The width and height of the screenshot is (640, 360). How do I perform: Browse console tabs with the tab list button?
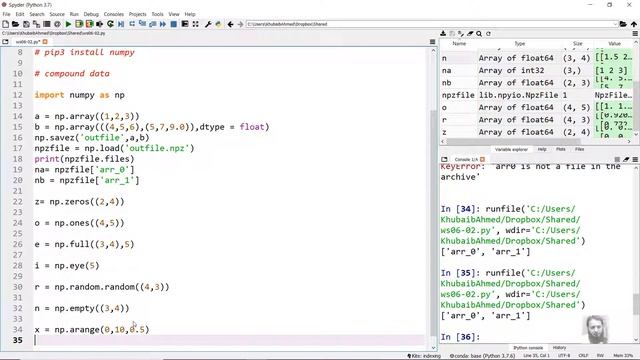(x=444, y=160)
